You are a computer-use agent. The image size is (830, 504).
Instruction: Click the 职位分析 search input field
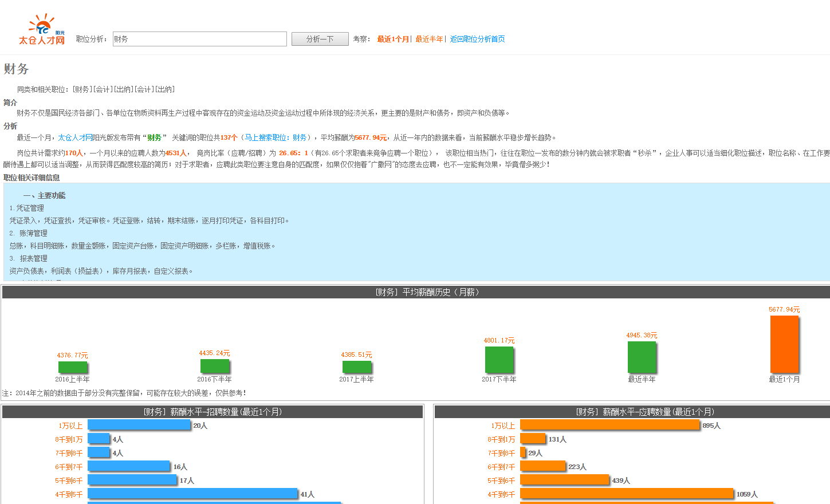[x=199, y=38]
